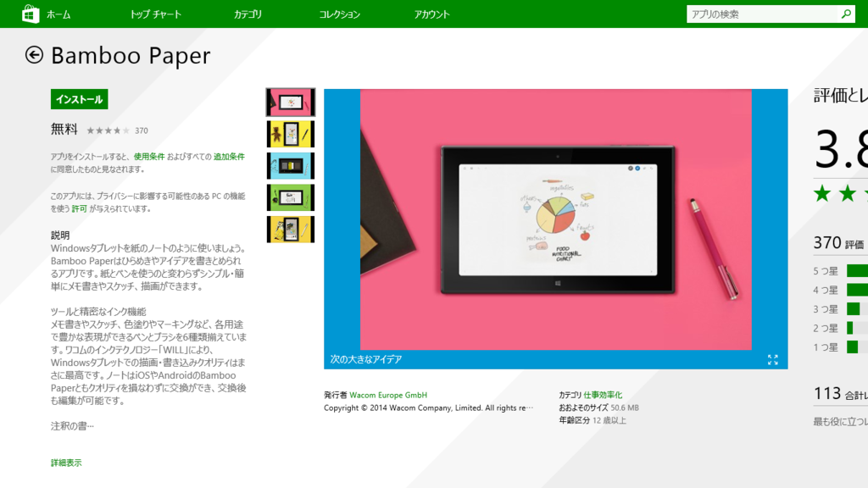Open the 仕事効率化 category link
The width and height of the screenshot is (868, 488).
(603, 395)
